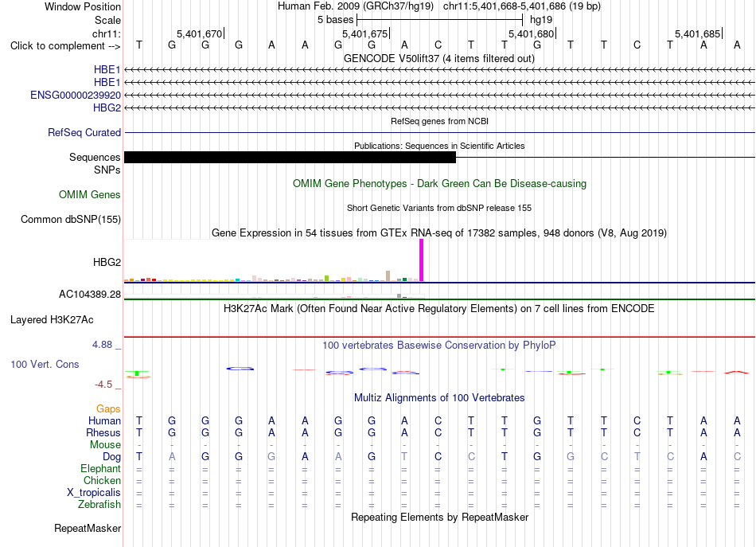Click the ENSG00000239920 gene label

(76, 95)
